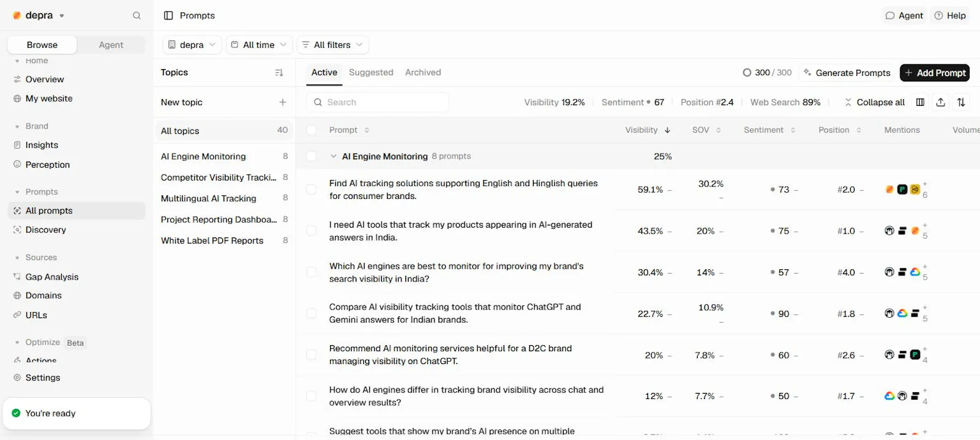Select the 'Find AI tracking solutions' prompt checkbox

click(x=311, y=190)
